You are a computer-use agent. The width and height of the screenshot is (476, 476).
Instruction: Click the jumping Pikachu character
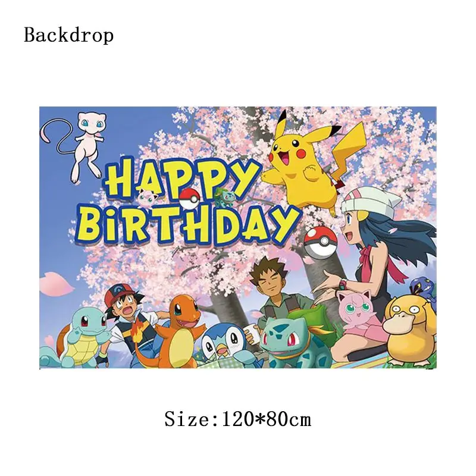(x=314, y=161)
